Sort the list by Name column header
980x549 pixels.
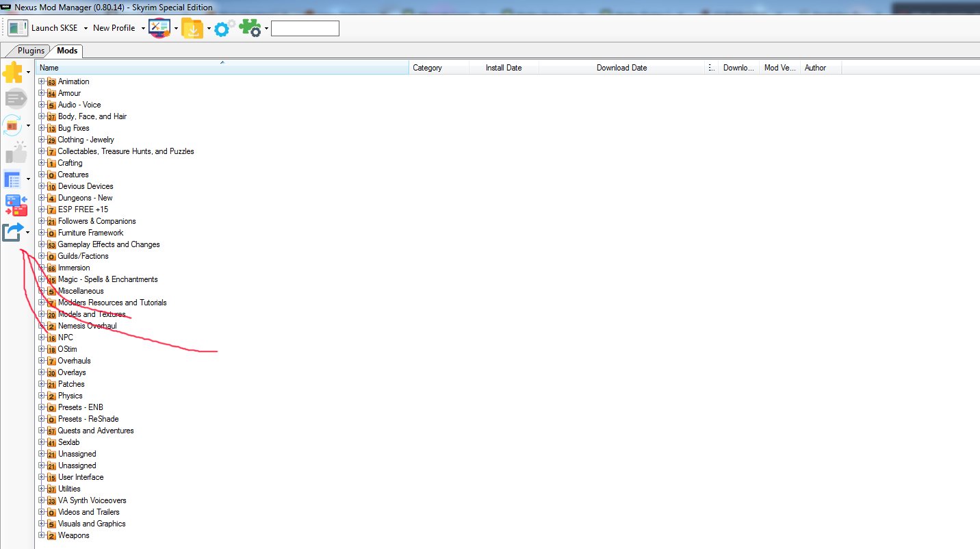coord(222,68)
